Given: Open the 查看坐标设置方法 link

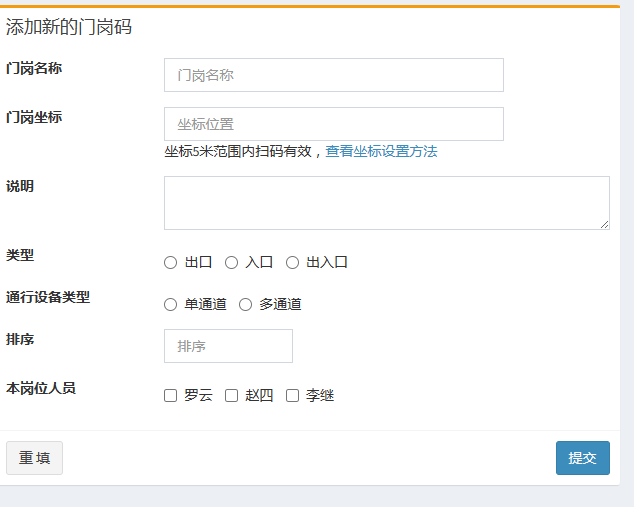Looking at the screenshot, I should click(x=381, y=152).
